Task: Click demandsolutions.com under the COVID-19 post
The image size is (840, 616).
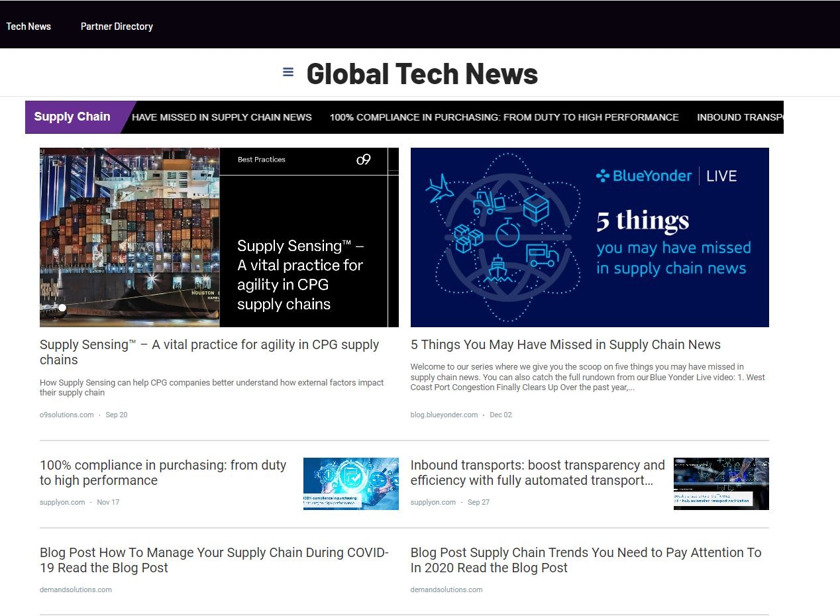Action: coord(76,590)
